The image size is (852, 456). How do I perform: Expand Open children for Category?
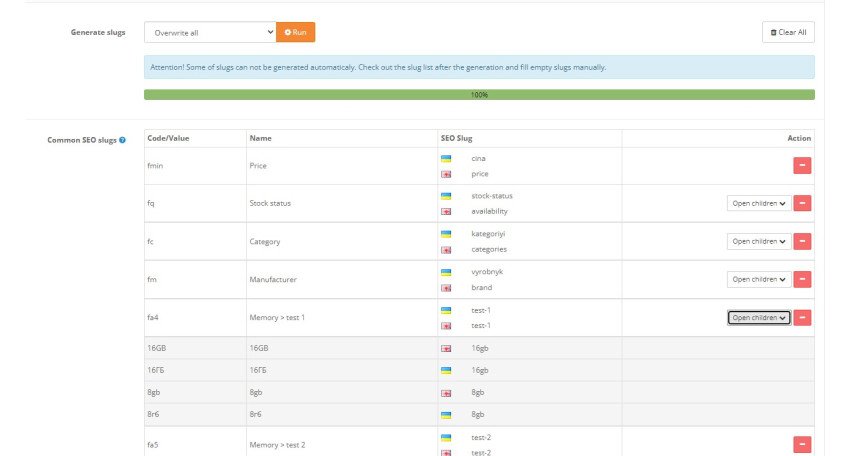click(759, 241)
